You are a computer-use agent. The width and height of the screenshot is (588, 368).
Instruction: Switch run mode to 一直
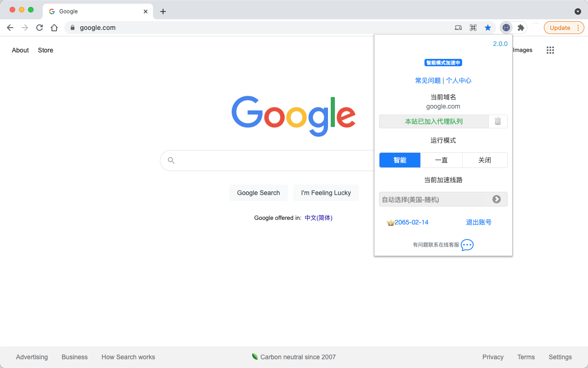[441, 160]
